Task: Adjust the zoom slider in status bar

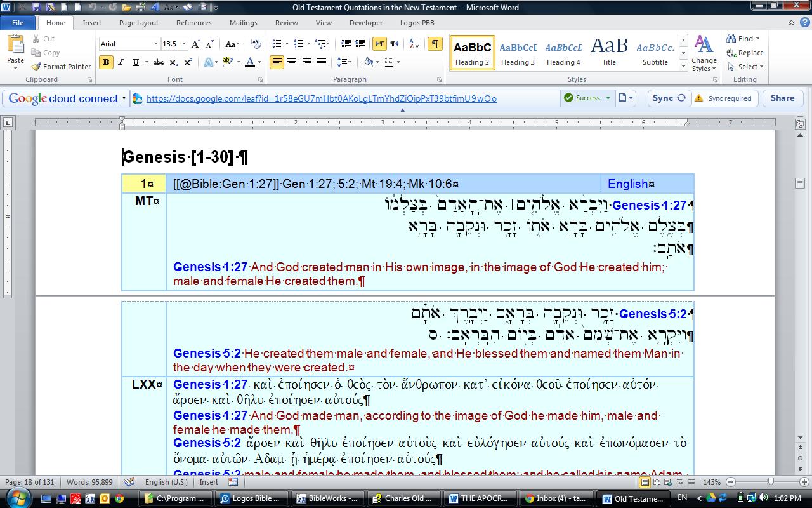Action: (x=770, y=482)
